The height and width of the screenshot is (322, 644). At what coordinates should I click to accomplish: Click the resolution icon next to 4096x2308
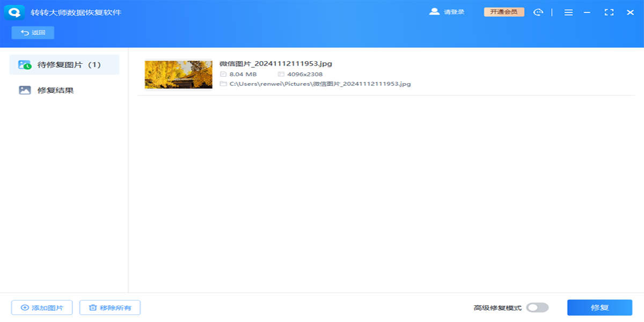(281, 74)
